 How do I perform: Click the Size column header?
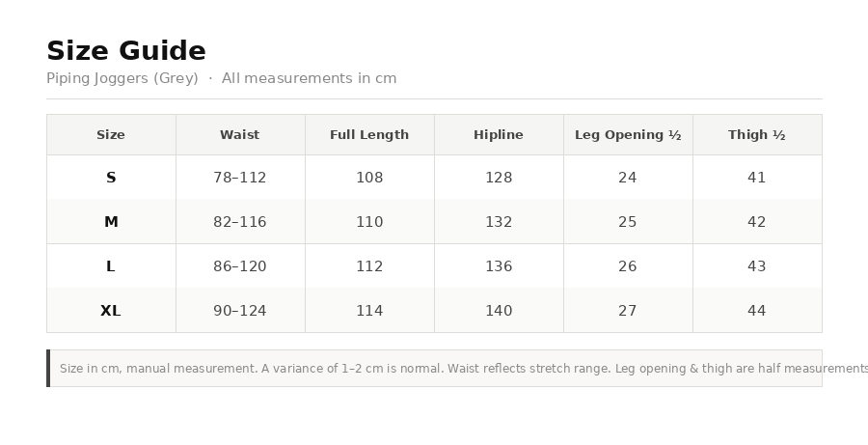point(111,135)
